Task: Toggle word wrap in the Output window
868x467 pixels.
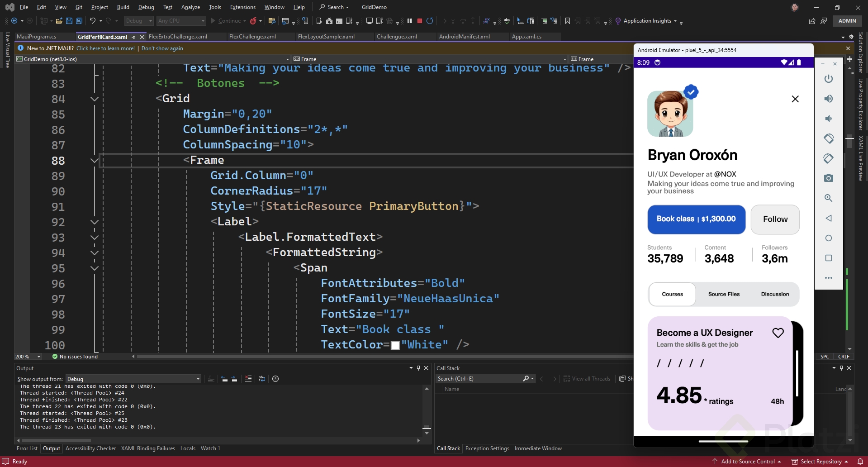Action: pos(262,379)
